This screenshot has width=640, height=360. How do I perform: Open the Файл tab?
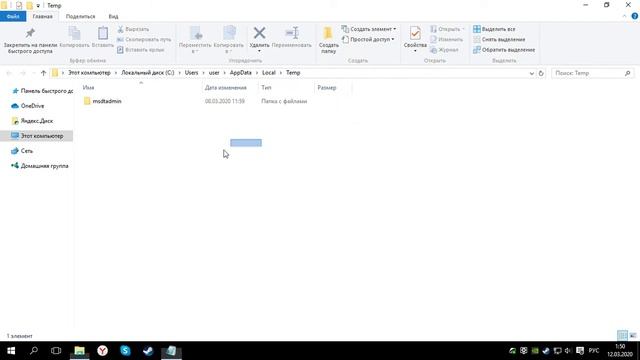point(13,16)
